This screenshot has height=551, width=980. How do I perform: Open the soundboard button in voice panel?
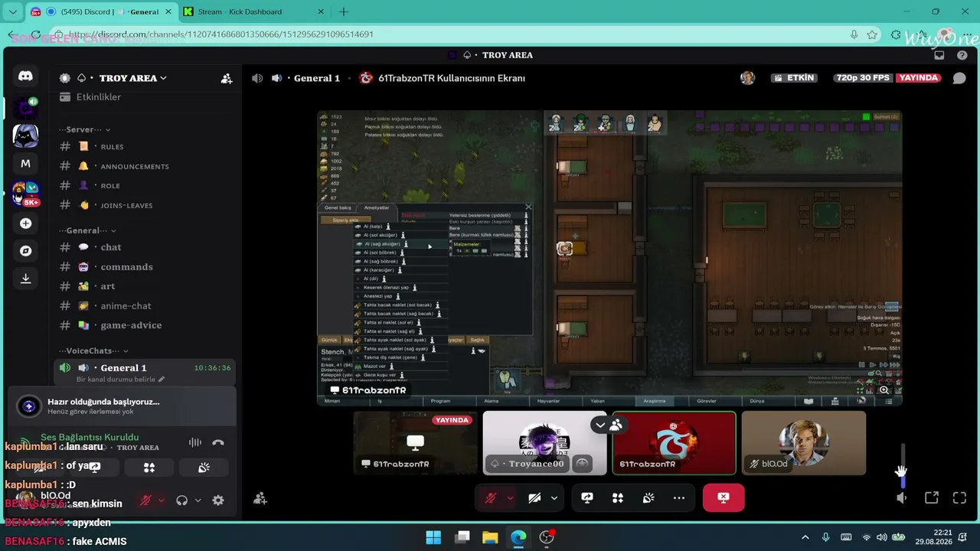tap(204, 467)
